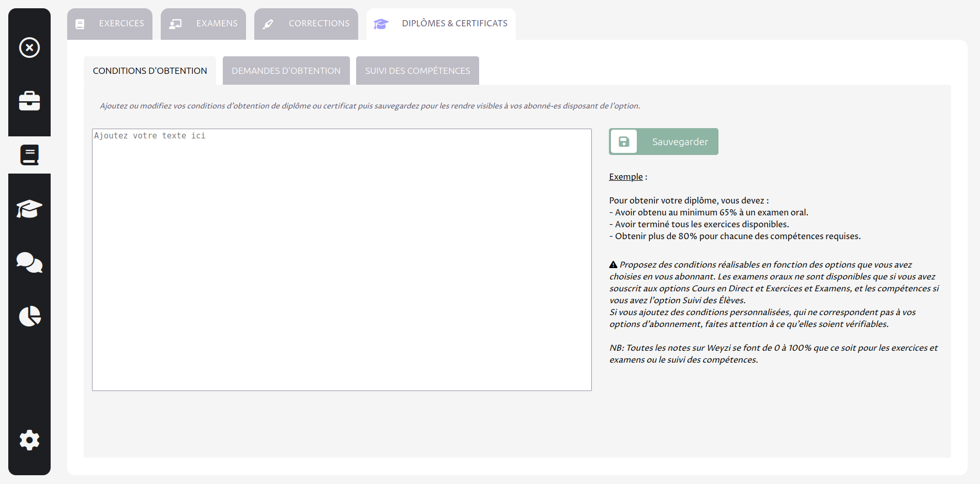
Task: Click the floppy disk save icon
Action: click(624, 142)
